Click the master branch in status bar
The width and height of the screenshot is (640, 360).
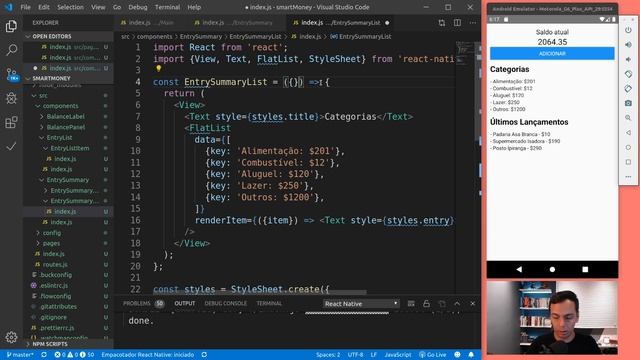pos(20,355)
